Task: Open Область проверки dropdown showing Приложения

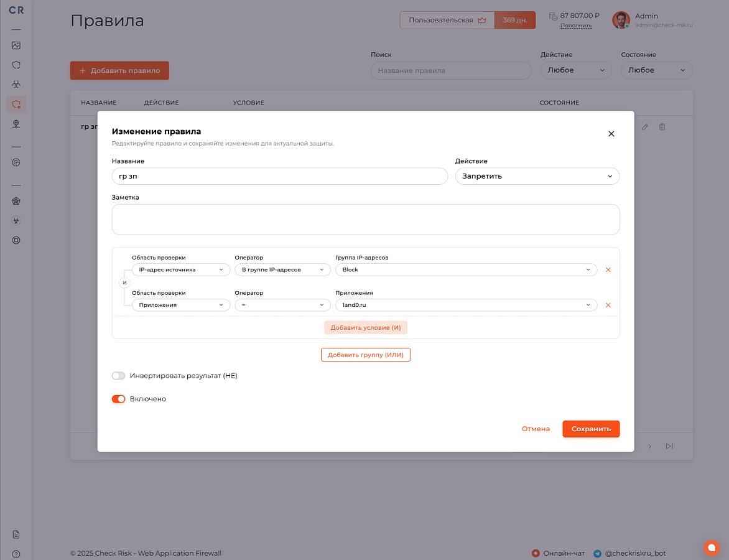Action: [x=181, y=305]
